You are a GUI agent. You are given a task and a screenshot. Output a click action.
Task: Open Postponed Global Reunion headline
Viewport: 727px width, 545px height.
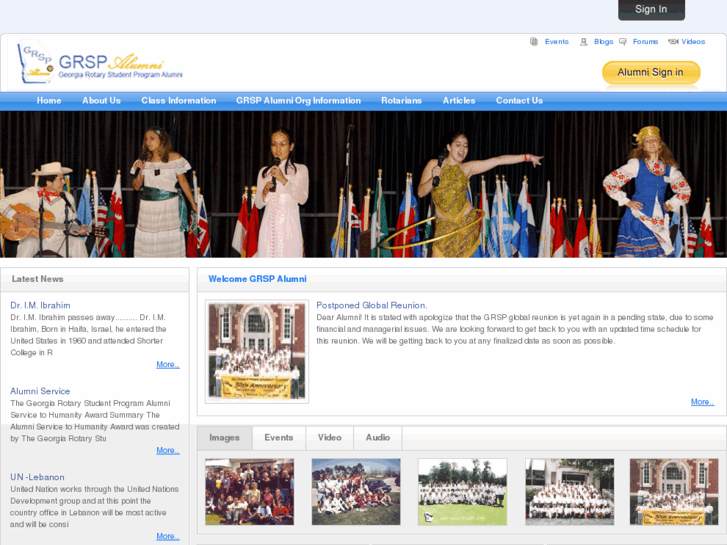tap(372, 306)
